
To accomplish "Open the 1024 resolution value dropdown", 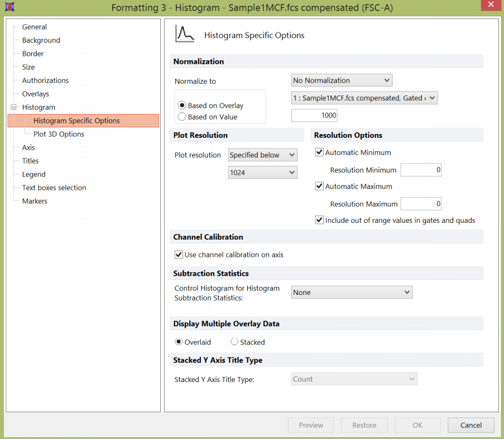I will coord(262,173).
